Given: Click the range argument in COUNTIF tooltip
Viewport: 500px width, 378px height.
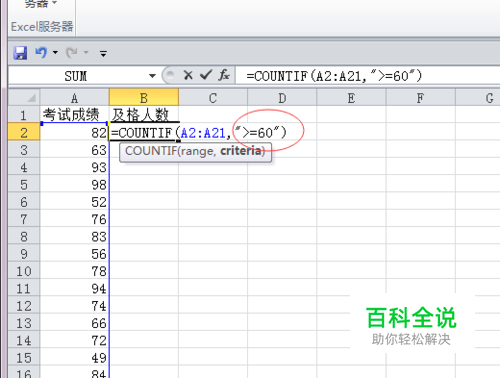Looking at the screenshot, I should 197,152.
